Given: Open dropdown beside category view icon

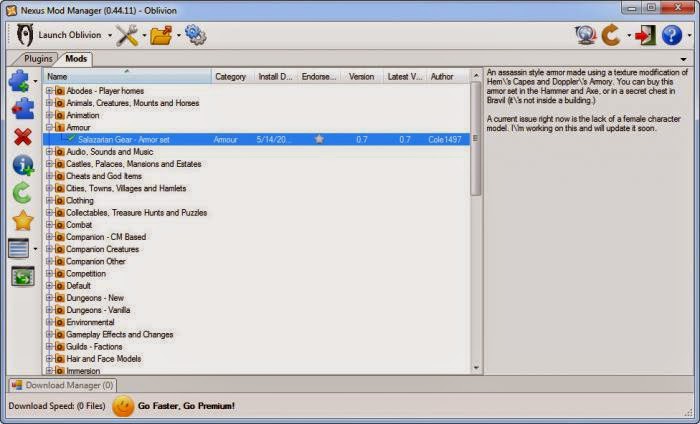Looking at the screenshot, I should [35, 249].
